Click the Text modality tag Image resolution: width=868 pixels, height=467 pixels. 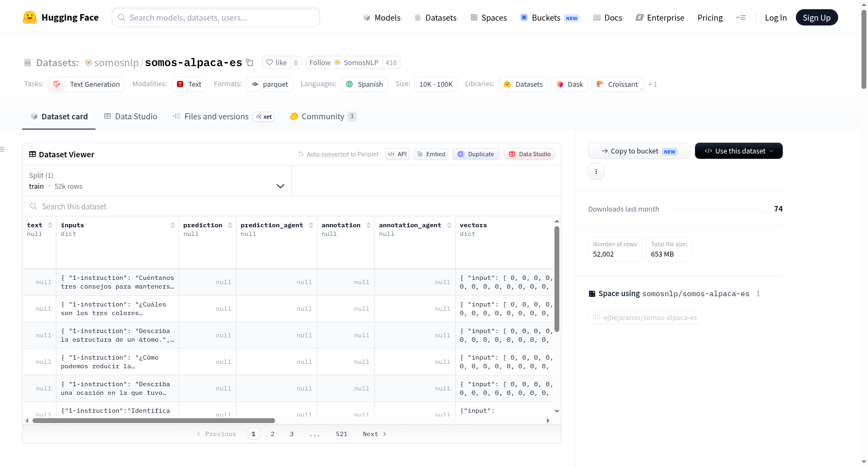pyautogui.click(x=189, y=84)
